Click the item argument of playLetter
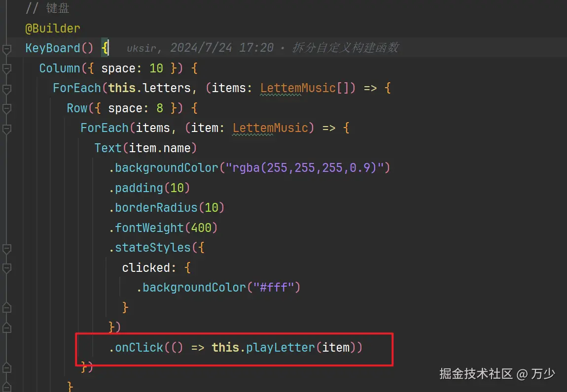The width and height of the screenshot is (567, 392). click(x=336, y=348)
